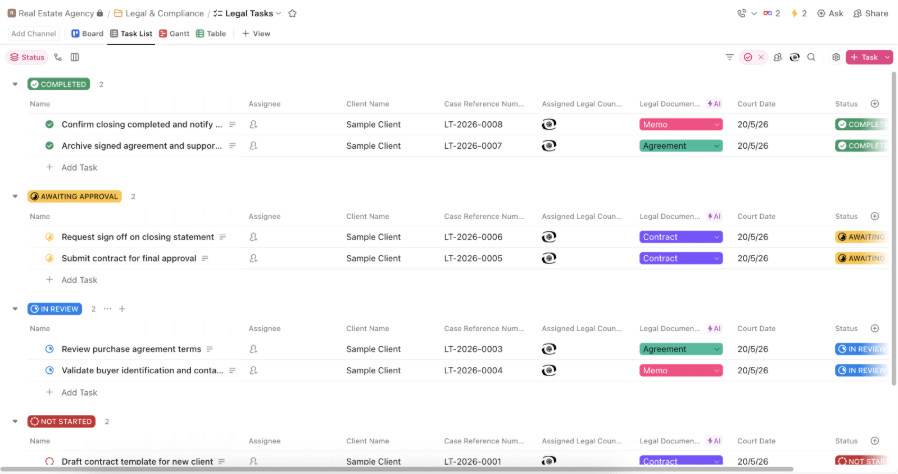
Task: Open assignee icon for Validate buyer identification
Action: click(x=253, y=370)
